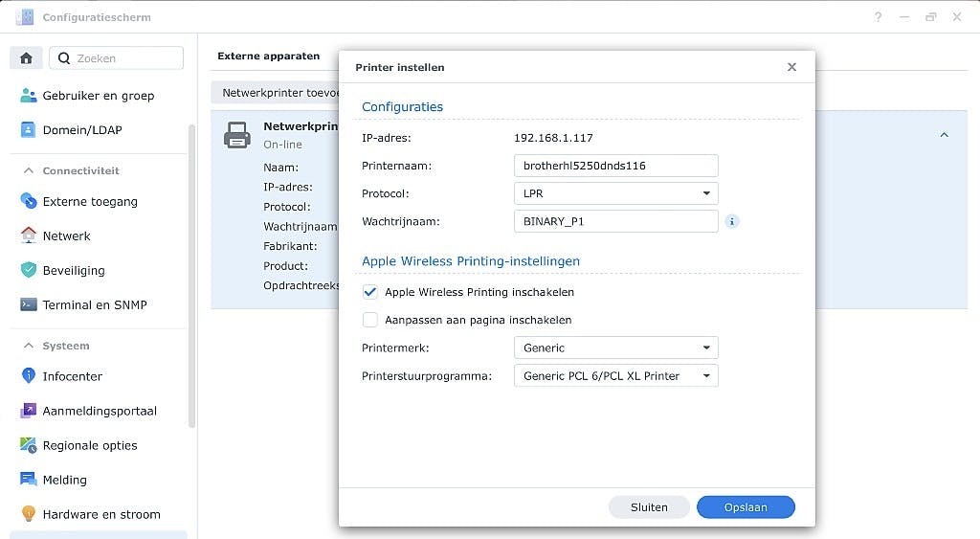Open the Printermerk Generic dropdown
Viewport: 980px width, 539px height.
tap(615, 348)
